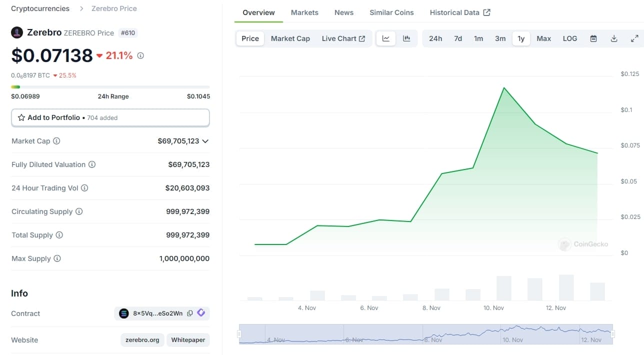Click the left handle of chart range navigator

click(239, 334)
